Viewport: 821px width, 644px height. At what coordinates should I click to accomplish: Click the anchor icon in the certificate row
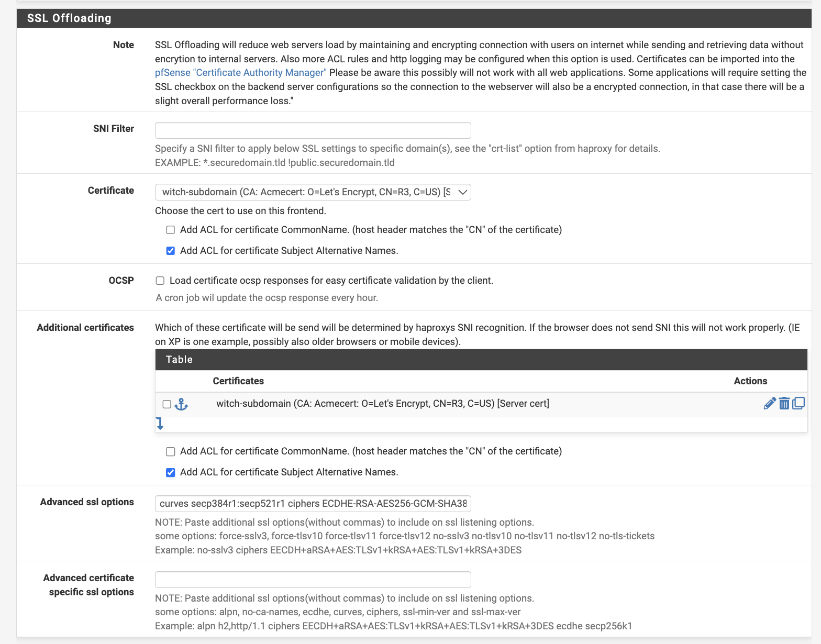[x=181, y=404]
